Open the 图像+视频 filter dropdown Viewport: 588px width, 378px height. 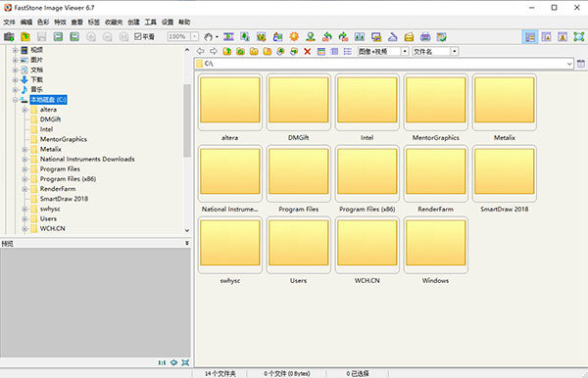click(x=405, y=51)
